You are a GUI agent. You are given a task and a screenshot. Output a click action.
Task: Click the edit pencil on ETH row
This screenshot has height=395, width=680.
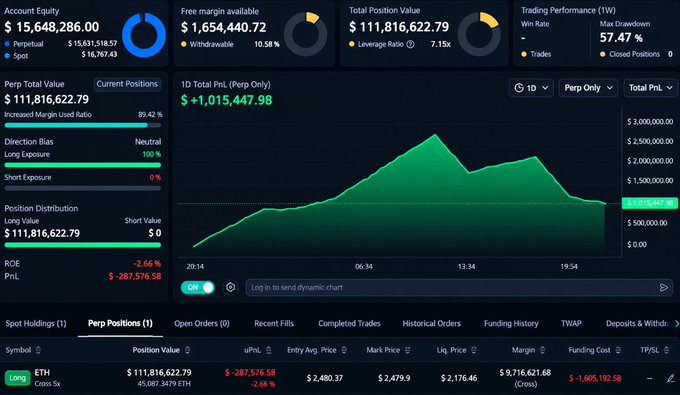[x=670, y=379]
